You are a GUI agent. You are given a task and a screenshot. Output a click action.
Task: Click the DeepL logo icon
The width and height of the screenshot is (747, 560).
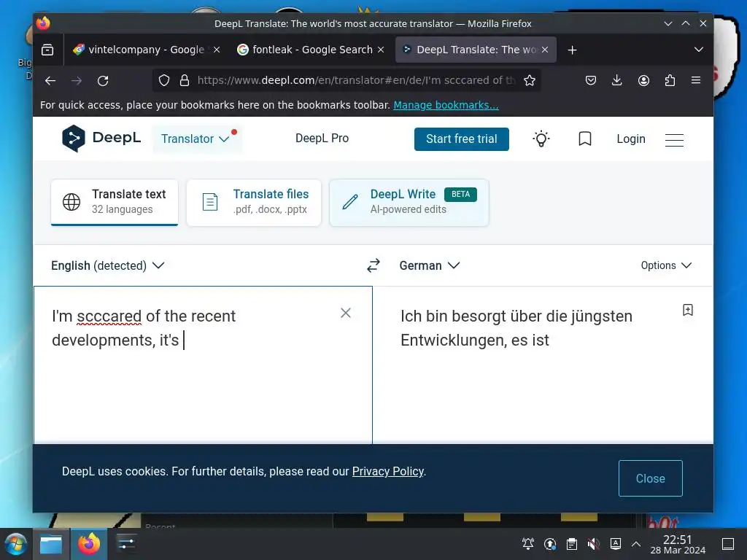[74, 139]
